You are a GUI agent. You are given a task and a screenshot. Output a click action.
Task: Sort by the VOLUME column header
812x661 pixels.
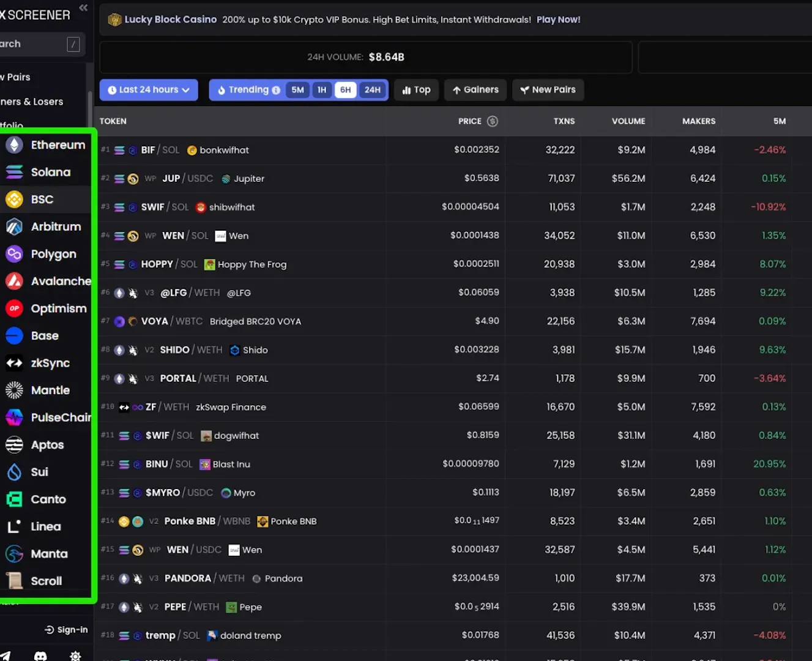pyautogui.click(x=628, y=121)
